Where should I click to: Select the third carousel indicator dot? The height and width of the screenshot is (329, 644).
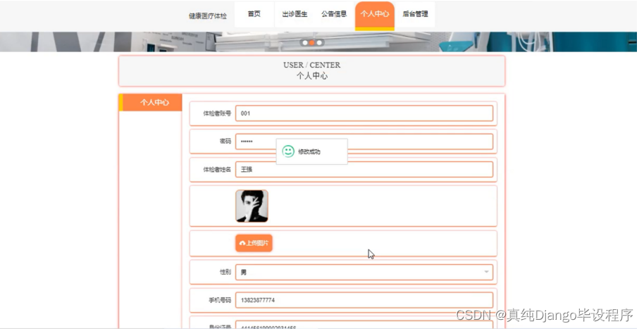319,43
